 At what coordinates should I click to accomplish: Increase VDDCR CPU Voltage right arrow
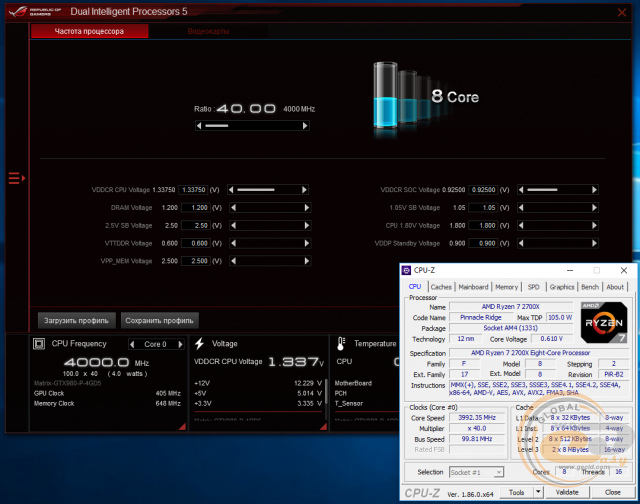coord(304,190)
